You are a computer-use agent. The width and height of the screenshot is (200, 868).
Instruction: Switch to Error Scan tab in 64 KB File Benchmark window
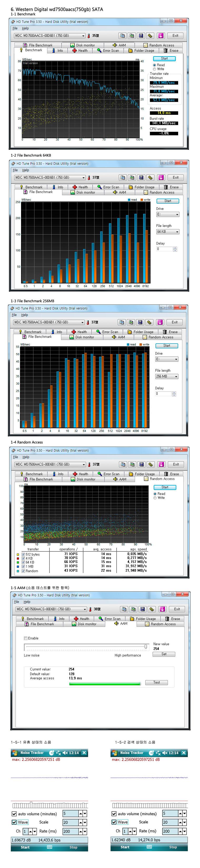point(108,187)
